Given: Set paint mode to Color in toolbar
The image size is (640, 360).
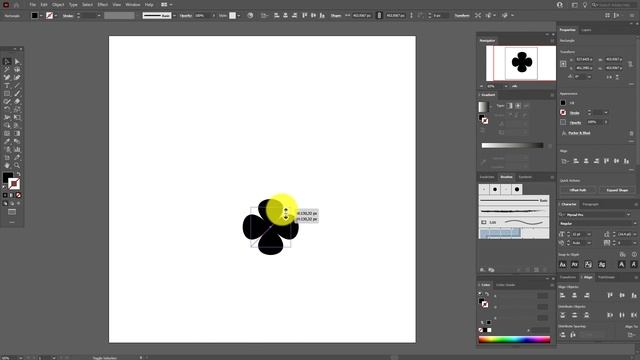Looking at the screenshot, I should click(x=5, y=195).
